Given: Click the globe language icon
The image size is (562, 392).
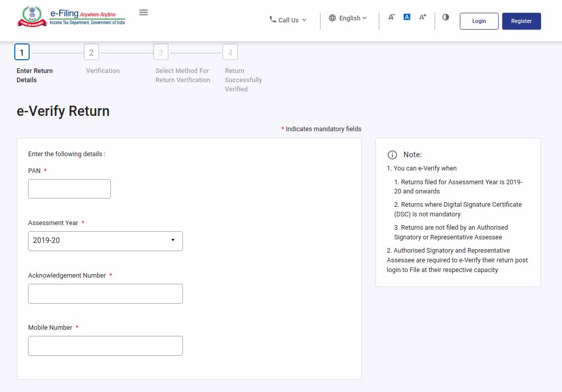Looking at the screenshot, I should tap(333, 18).
